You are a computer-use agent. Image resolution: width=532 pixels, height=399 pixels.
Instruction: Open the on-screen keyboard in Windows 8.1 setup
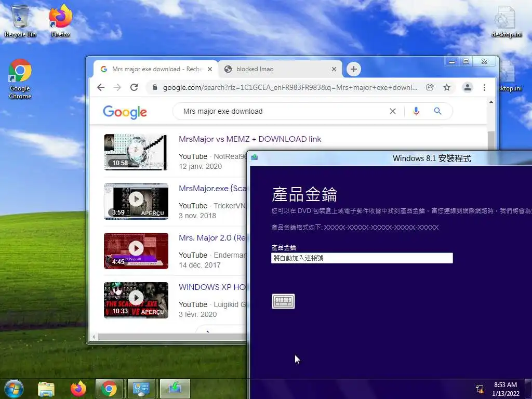click(x=283, y=301)
